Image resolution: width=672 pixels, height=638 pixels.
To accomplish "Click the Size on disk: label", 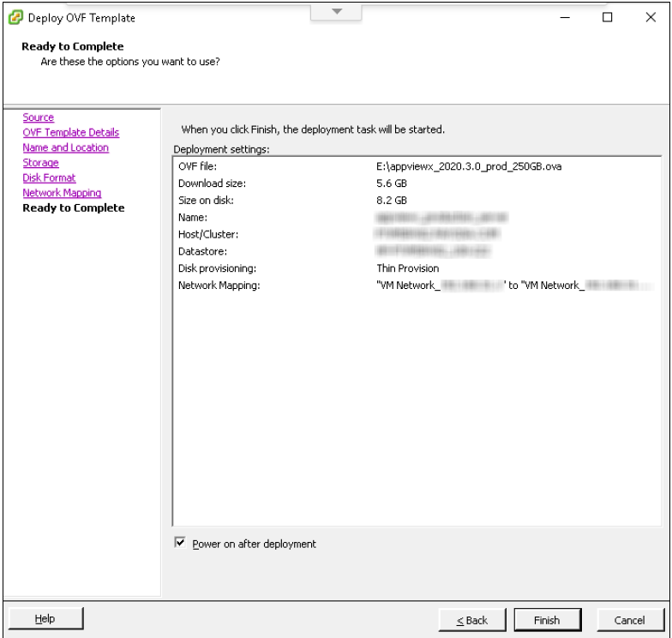I will point(206,201).
